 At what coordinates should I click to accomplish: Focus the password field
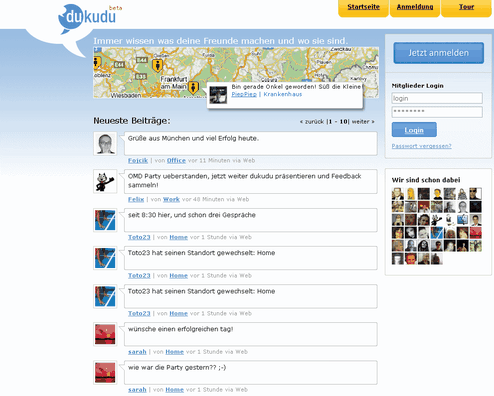click(437, 112)
